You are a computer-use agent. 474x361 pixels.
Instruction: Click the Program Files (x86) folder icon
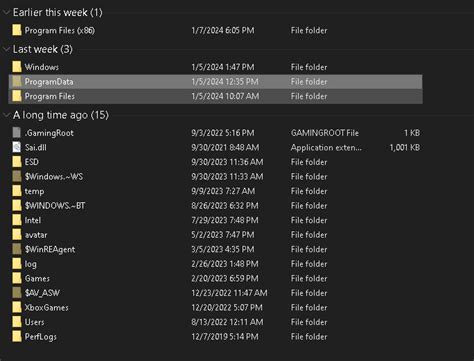[17, 30]
